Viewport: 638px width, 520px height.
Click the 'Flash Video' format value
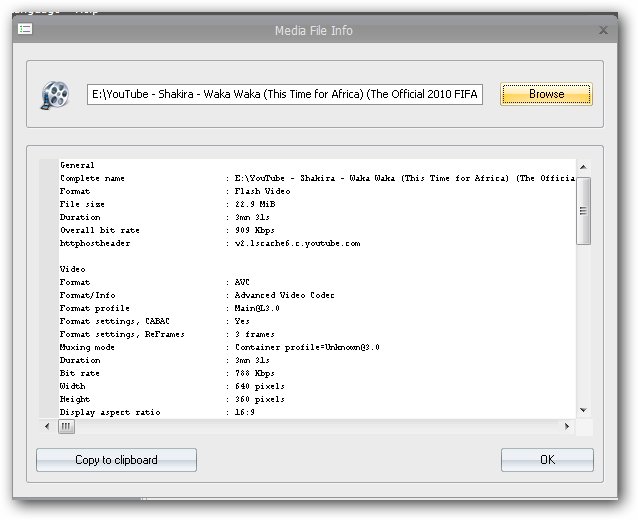(x=262, y=191)
